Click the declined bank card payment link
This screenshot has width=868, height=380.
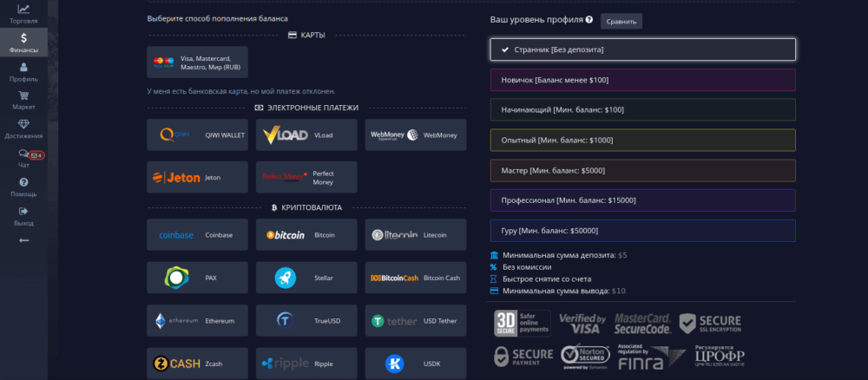pyautogui.click(x=240, y=91)
